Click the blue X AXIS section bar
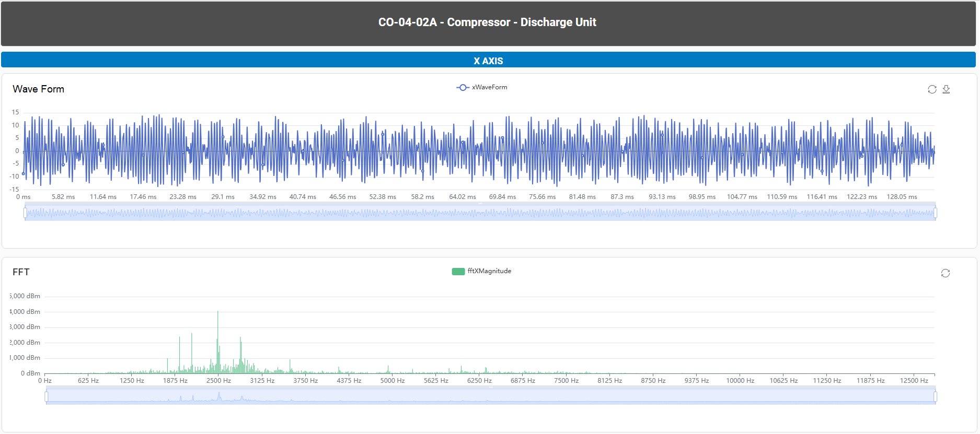The image size is (980, 434). coord(488,60)
